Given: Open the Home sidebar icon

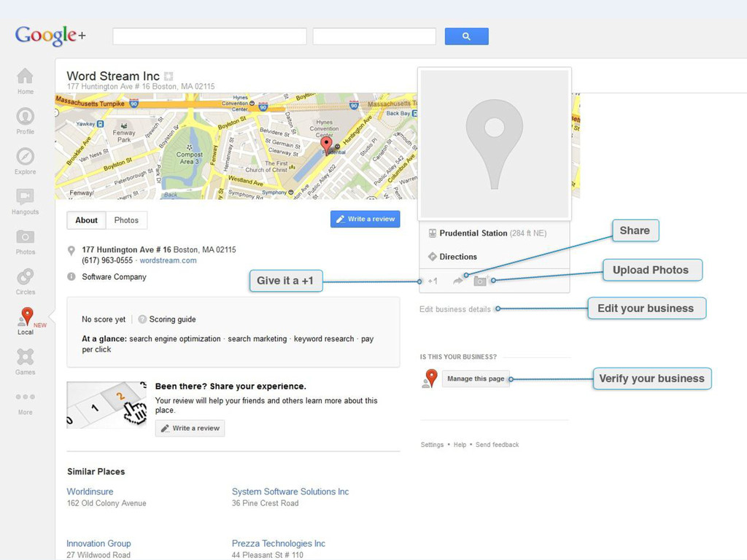Looking at the screenshot, I should click(26, 76).
